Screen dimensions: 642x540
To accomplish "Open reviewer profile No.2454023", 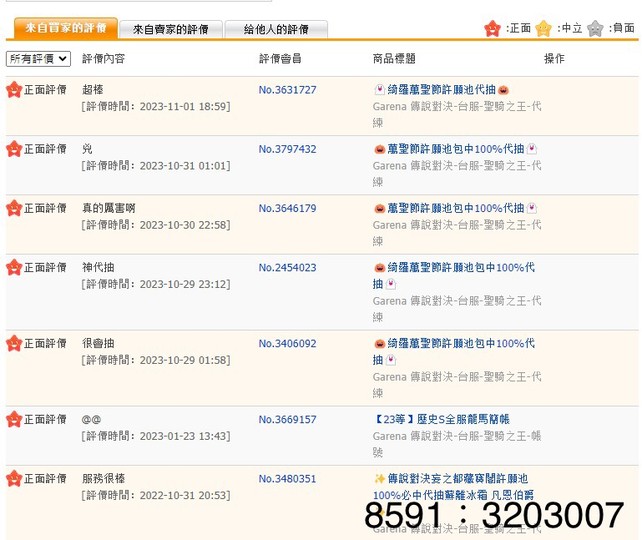I will coord(287,267).
